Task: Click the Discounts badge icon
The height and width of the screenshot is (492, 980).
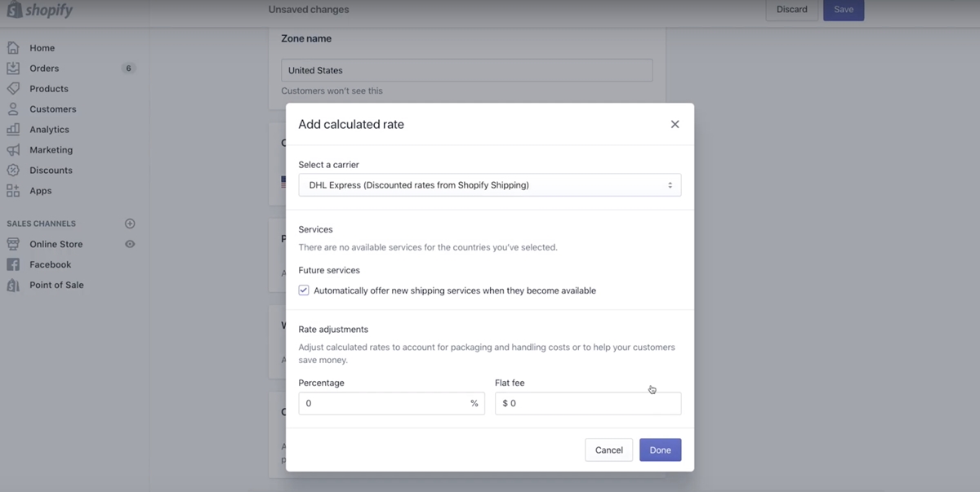Action: click(x=13, y=171)
